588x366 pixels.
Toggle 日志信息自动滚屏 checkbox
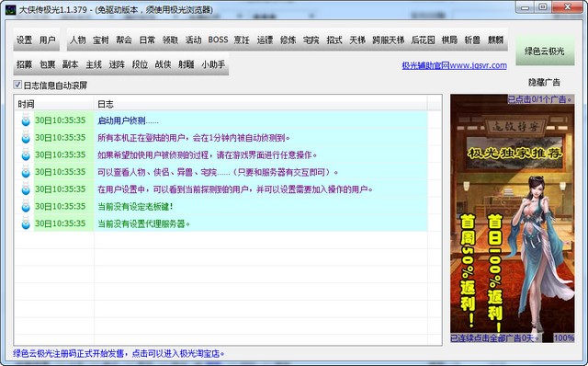(x=17, y=85)
